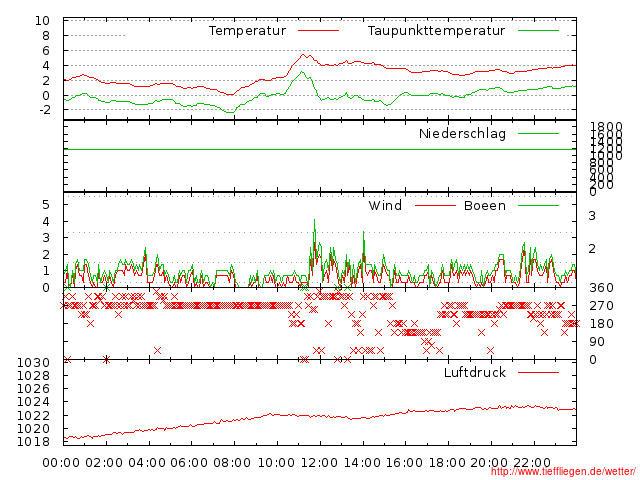Click the 12:00 time axis label
The width and height of the screenshot is (640, 480).
319,463
